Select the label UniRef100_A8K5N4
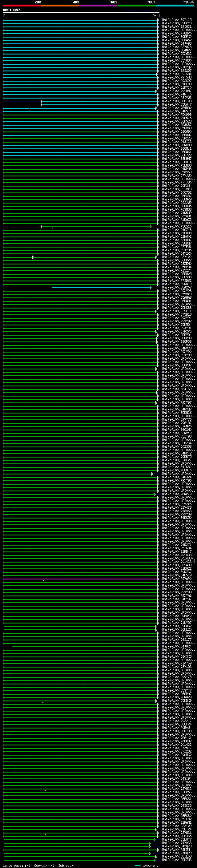Viewport: 197px width, 868px height. [176, 850]
